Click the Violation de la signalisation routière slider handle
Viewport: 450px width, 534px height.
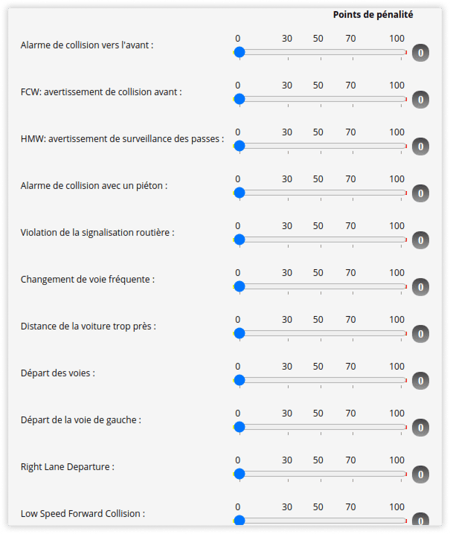239,239
